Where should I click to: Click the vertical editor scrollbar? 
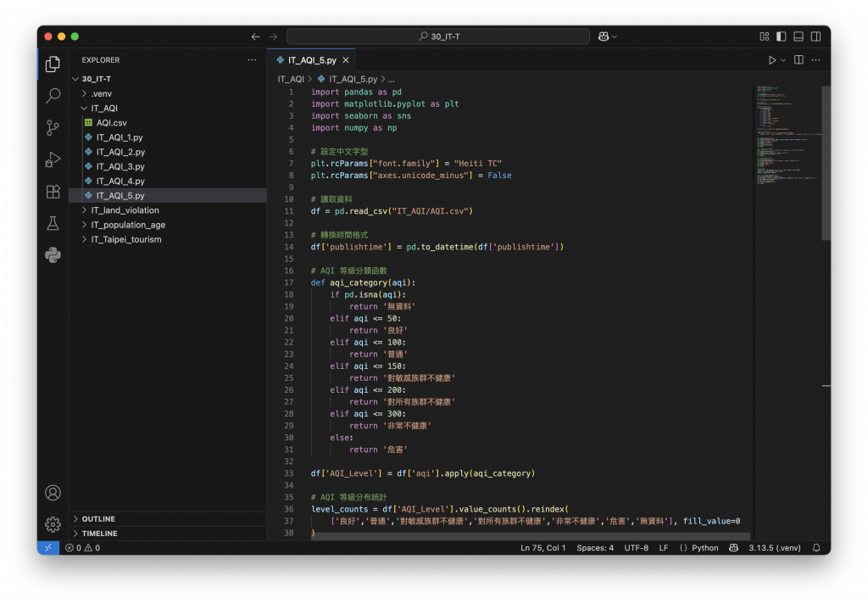pos(826,163)
